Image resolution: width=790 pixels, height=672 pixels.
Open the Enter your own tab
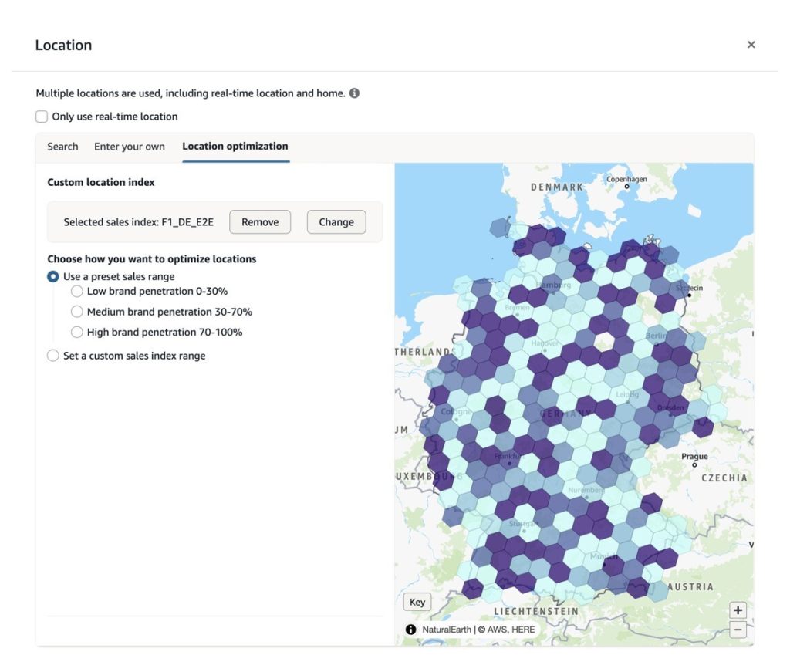tap(130, 147)
